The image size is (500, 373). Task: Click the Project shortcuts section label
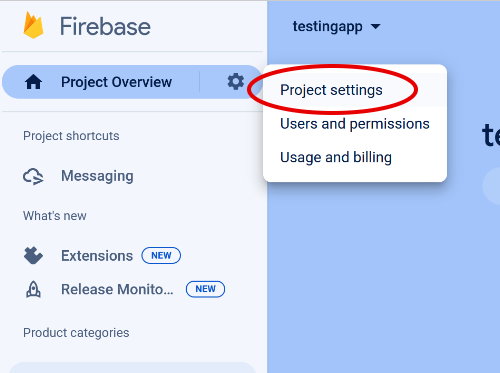click(71, 136)
